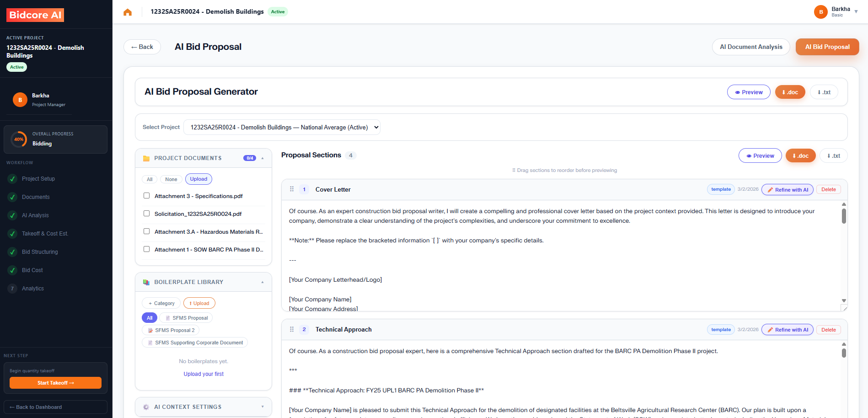Click the Start Takeoff button
868x418 pixels.
(x=55, y=383)
